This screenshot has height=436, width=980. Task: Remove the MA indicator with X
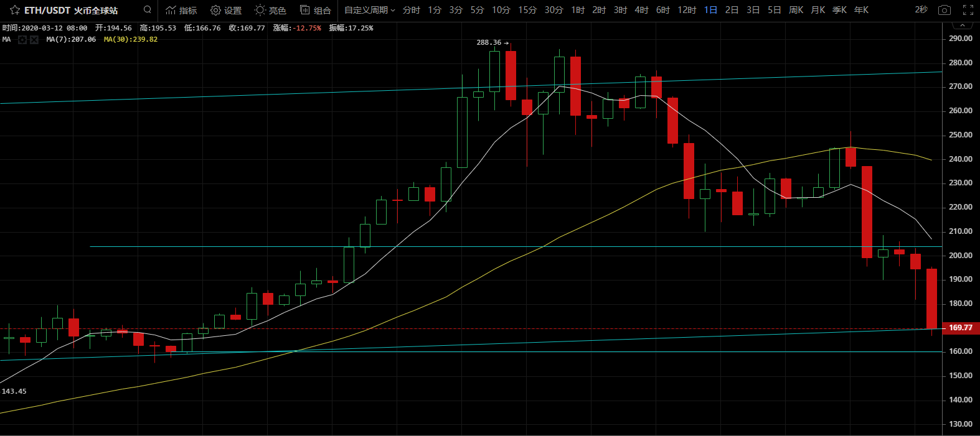tap(34, 39)
